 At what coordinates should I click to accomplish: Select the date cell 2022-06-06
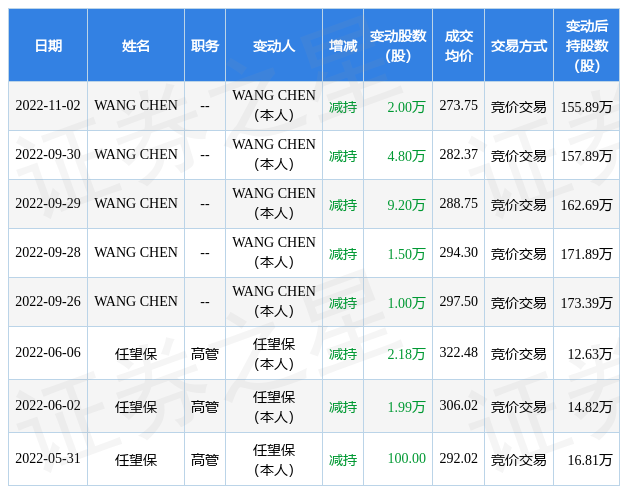click(x=48, y=353)
